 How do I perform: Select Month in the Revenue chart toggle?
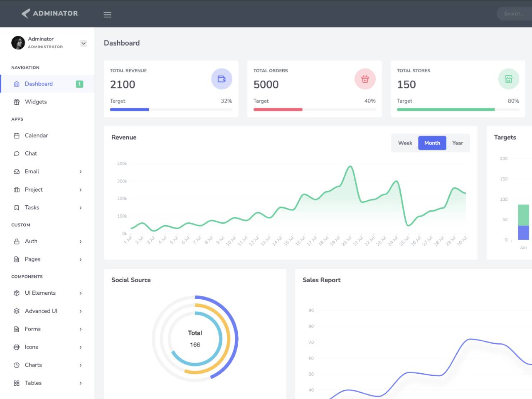coord(432,143)
